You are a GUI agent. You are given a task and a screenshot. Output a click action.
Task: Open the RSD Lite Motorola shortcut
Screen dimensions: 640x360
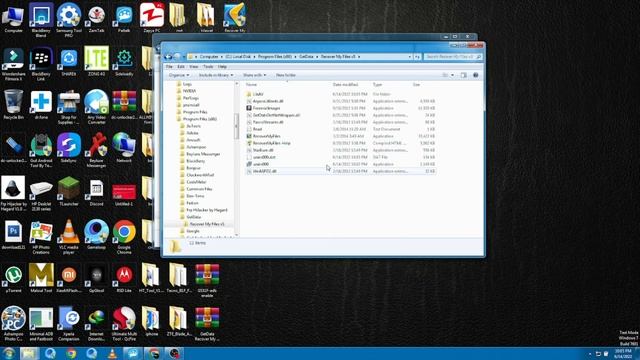tap(124, 278)
